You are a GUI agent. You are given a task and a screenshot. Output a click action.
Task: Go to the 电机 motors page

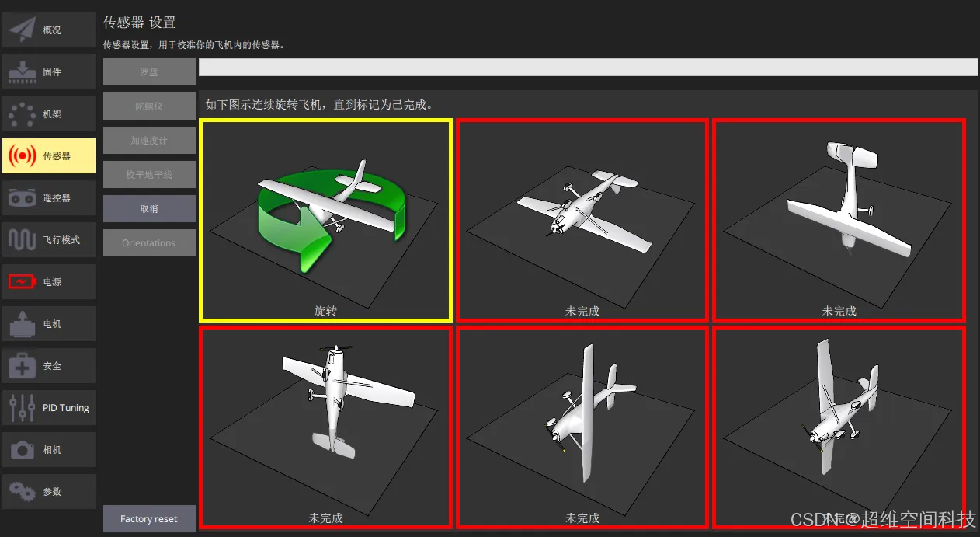tap(49, 323)
